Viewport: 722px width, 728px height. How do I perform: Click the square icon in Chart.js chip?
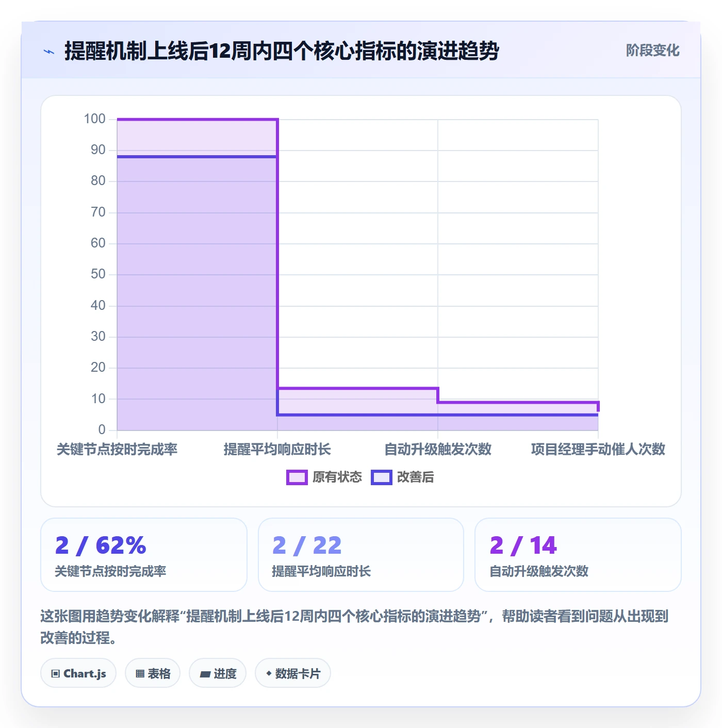tap(56, 674)
